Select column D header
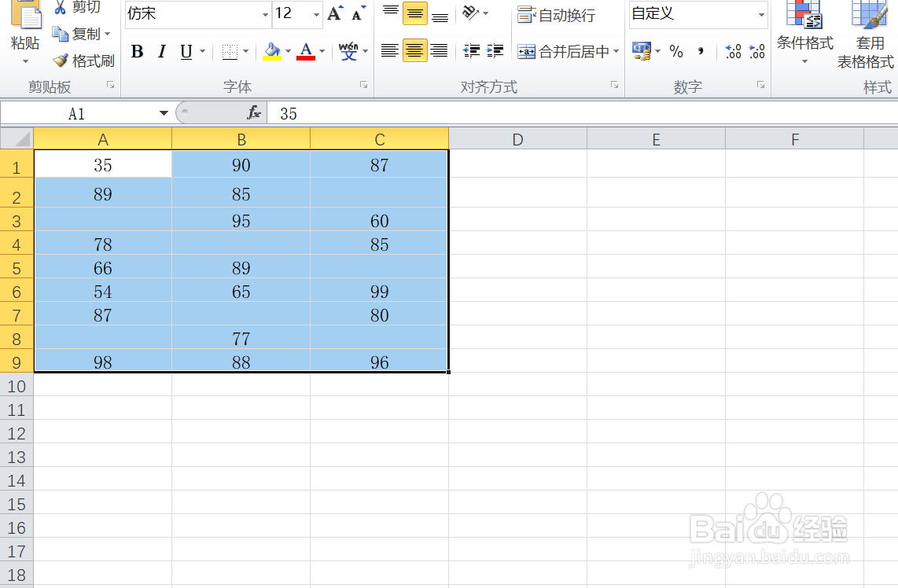898x588 pixels. point(517,139)
